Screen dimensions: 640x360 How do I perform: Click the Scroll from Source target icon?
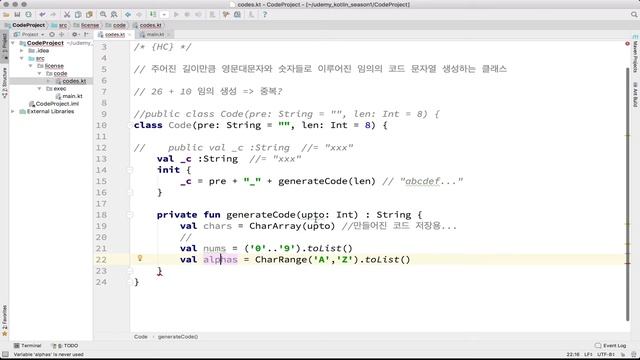coord(52,35)
